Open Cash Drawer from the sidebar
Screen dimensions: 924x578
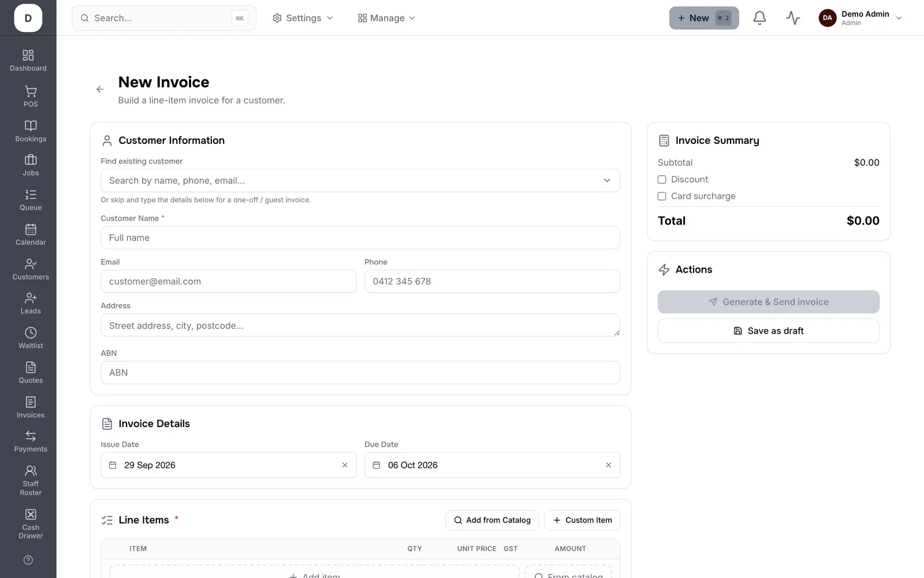click(x=31, y=524)
